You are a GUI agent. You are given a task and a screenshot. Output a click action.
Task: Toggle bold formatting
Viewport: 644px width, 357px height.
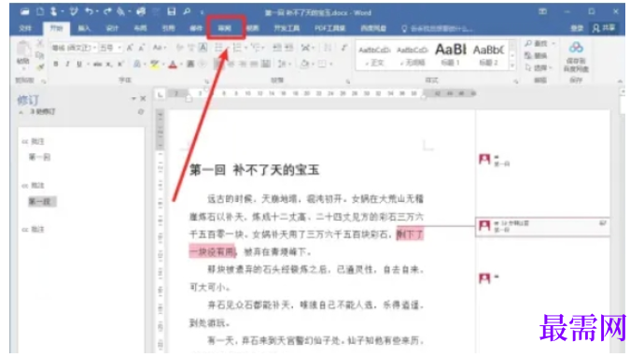(56, 64)
